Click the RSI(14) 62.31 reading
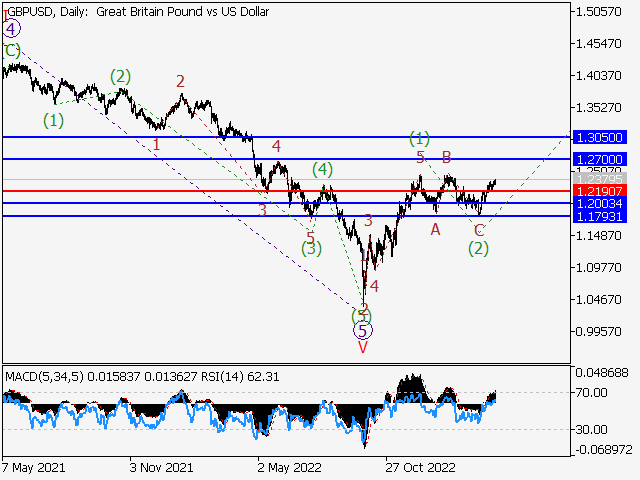Screen dimensions: 640x480 240,376
